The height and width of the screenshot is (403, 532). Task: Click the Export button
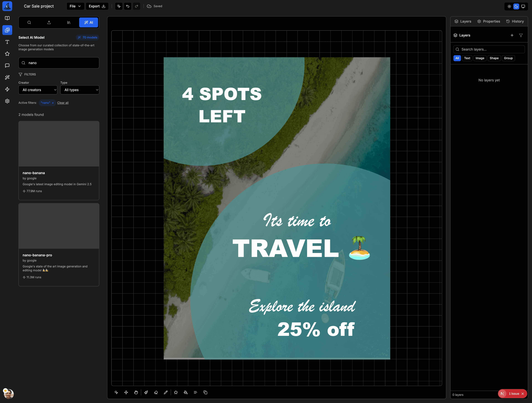(x=97, y=6)
